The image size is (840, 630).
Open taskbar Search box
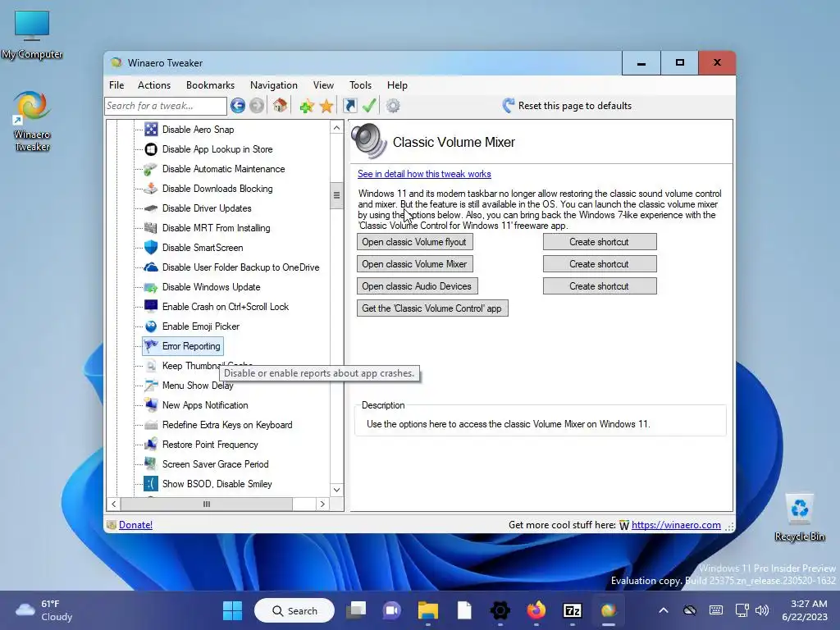tap(294, 610)
